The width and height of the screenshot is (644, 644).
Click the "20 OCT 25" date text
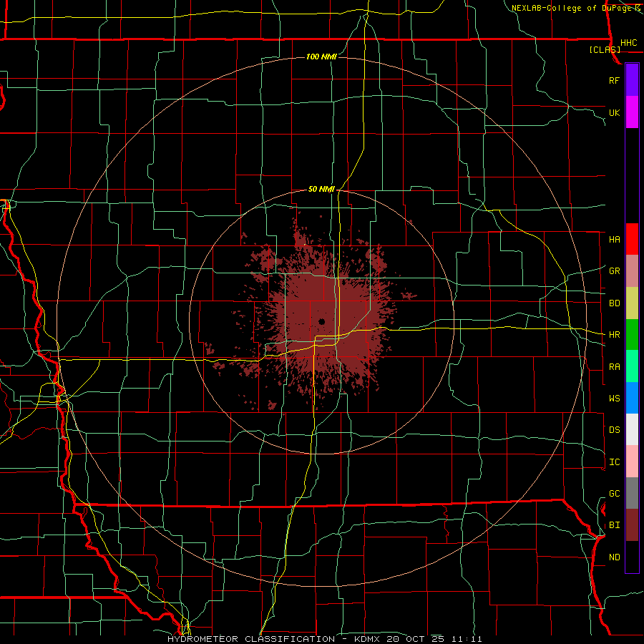coord(416,639)
